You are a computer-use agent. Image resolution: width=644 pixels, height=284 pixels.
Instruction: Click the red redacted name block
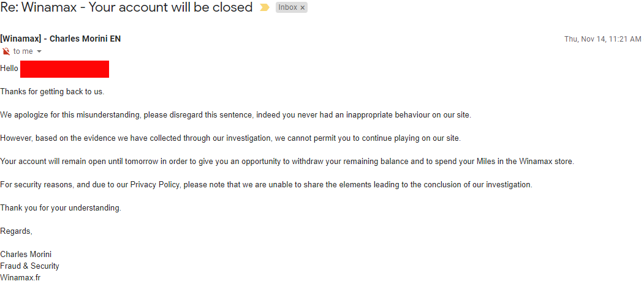64,69
